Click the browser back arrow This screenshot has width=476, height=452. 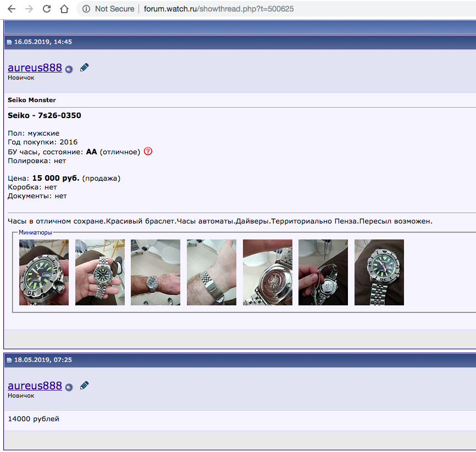[x=12, y=9]
